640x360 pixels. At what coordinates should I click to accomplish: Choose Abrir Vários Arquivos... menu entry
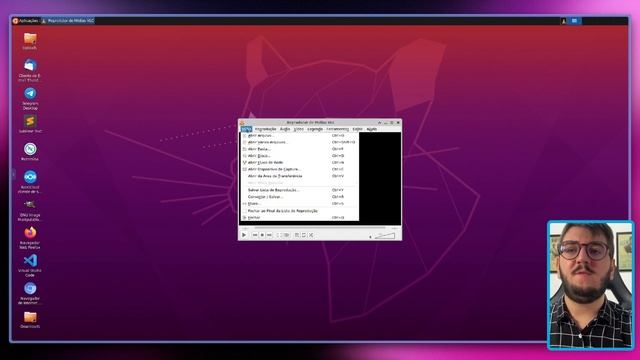[299, 142]
